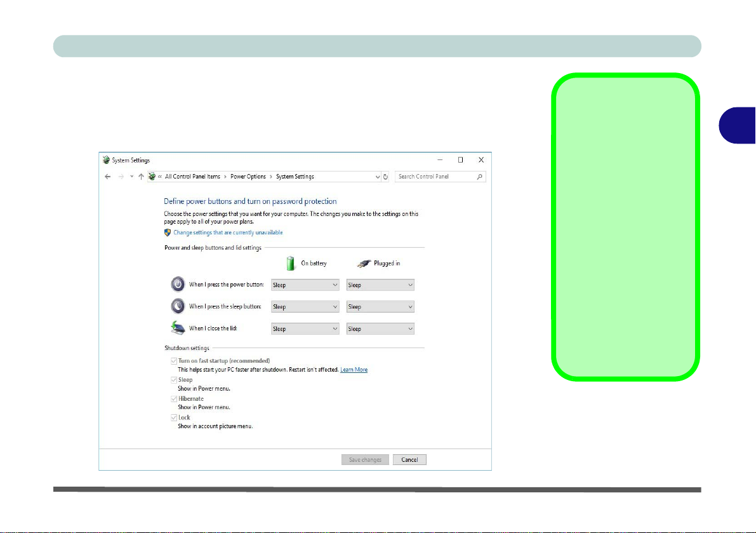Open close the lid On battery dropdown
Screen dimensions: 756x533
[305, 329]
